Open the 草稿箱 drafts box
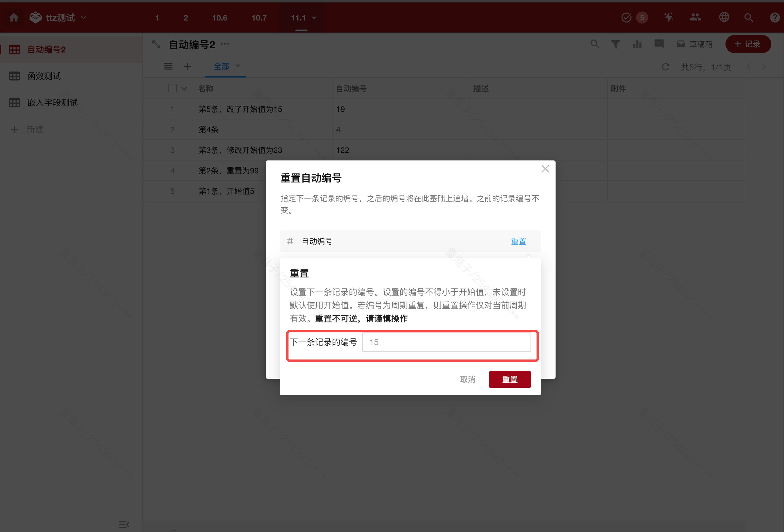The height and width of the screenshot is (532, 784). tap(695, 44)
